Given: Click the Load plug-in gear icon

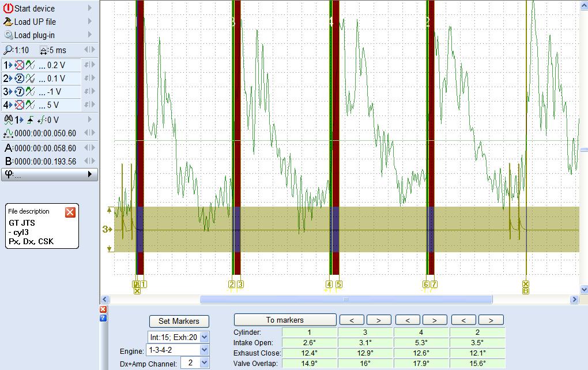Looking at the screenshot, I should click(x=8, y=35).
